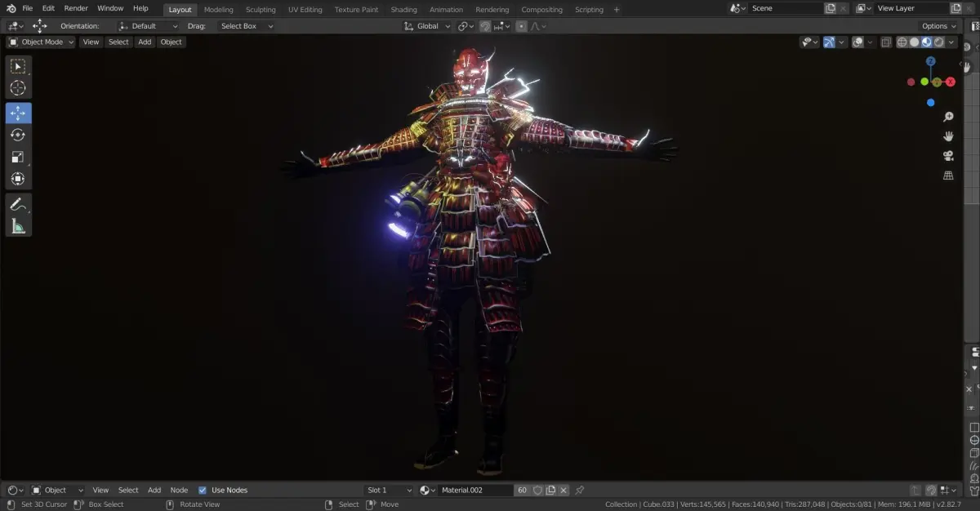980x511 pixels.
Task: Open the viewport View menu
Action: coord(91,42)
